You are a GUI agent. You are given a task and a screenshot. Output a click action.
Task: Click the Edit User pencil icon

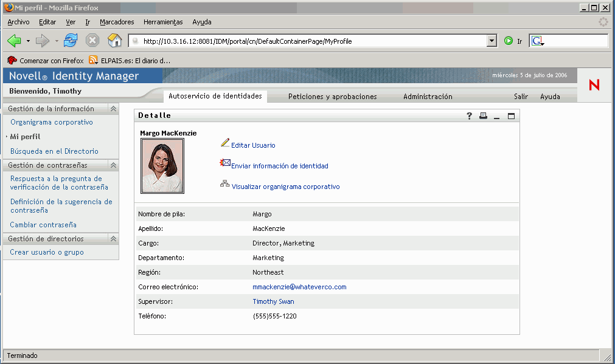coord(225,143)
